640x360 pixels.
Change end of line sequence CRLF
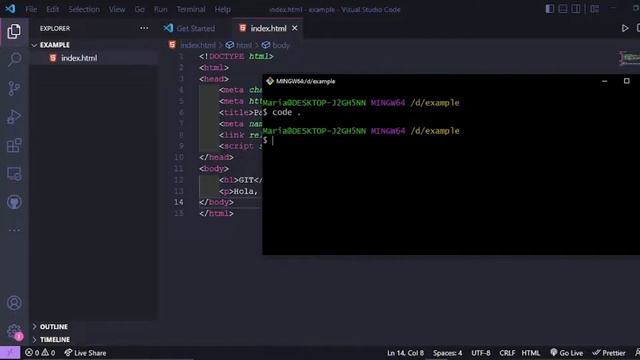(x=507, y=353)
